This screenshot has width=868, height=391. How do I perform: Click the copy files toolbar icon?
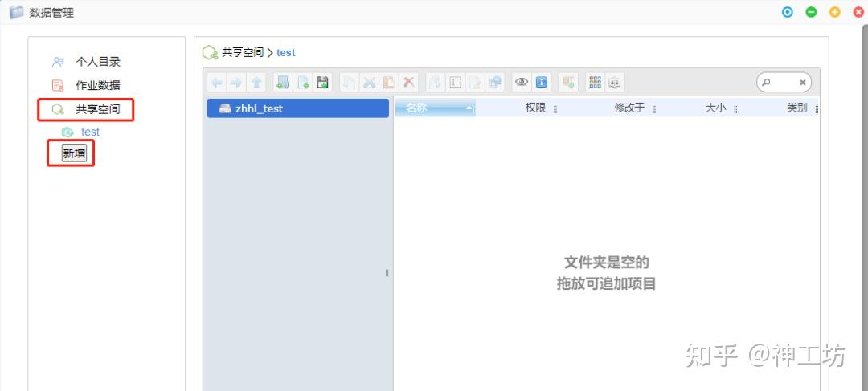pos(350,83)
